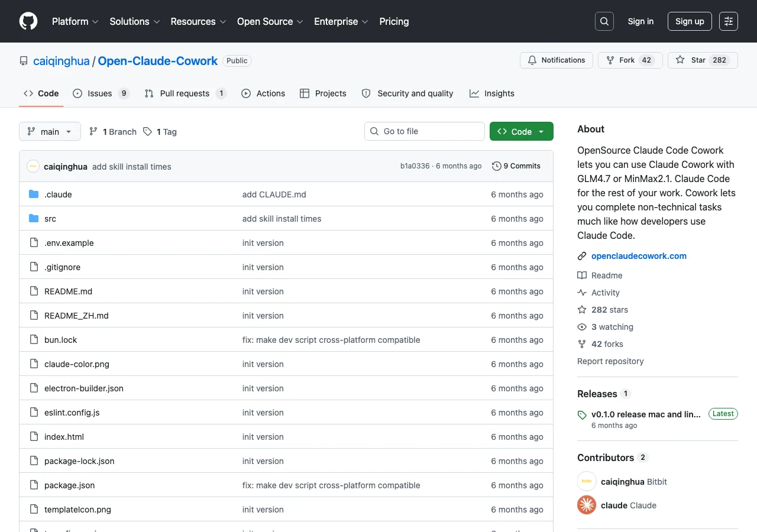Open the Security and quality tab
The width and height of the screenshot is (757, 532).
point(407,93)
